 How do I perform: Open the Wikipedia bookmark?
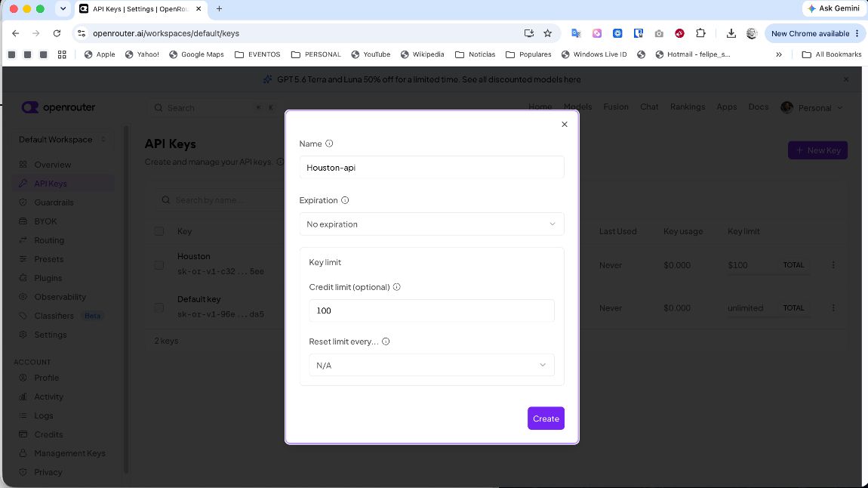tap(423, 54)
